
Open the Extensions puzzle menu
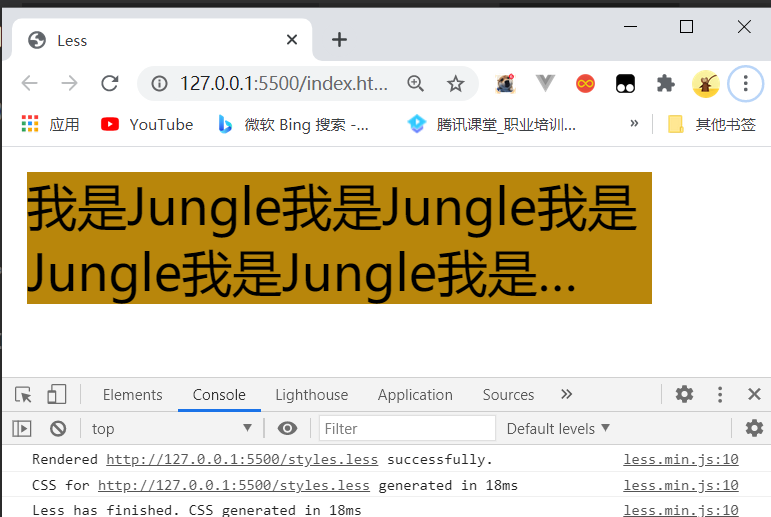coord(665,84)
